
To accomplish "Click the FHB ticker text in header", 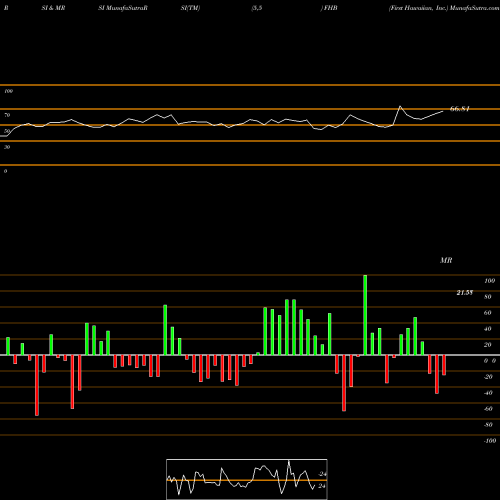I will click(x=330, y=8).
